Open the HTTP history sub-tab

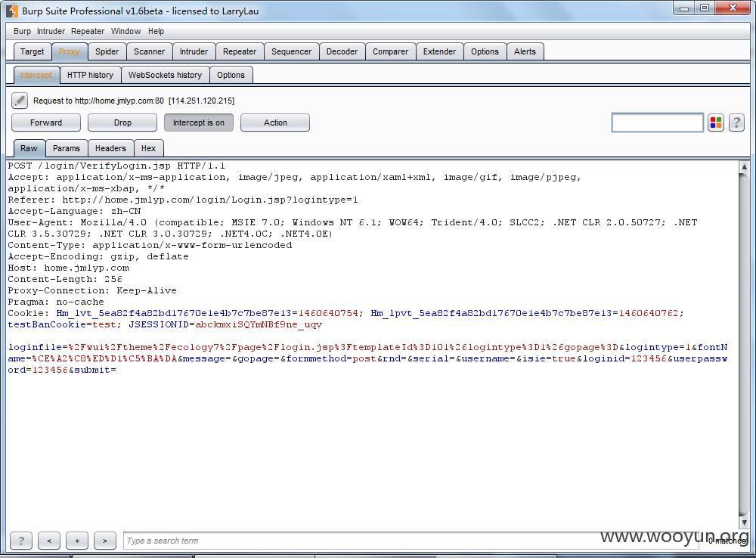[x=90, y=76]
